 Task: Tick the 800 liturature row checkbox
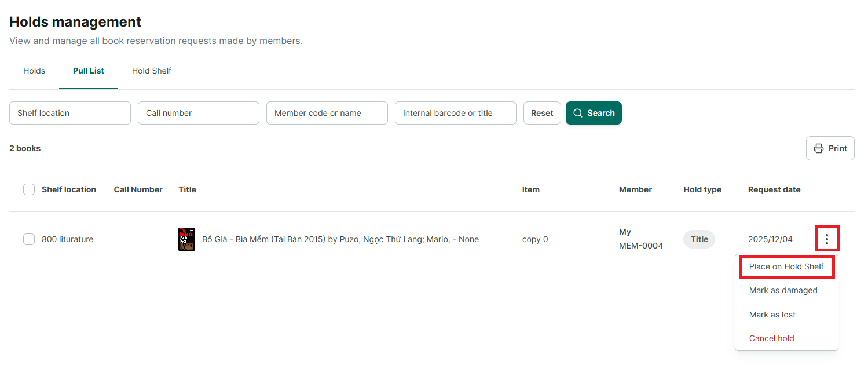(29, 239)
